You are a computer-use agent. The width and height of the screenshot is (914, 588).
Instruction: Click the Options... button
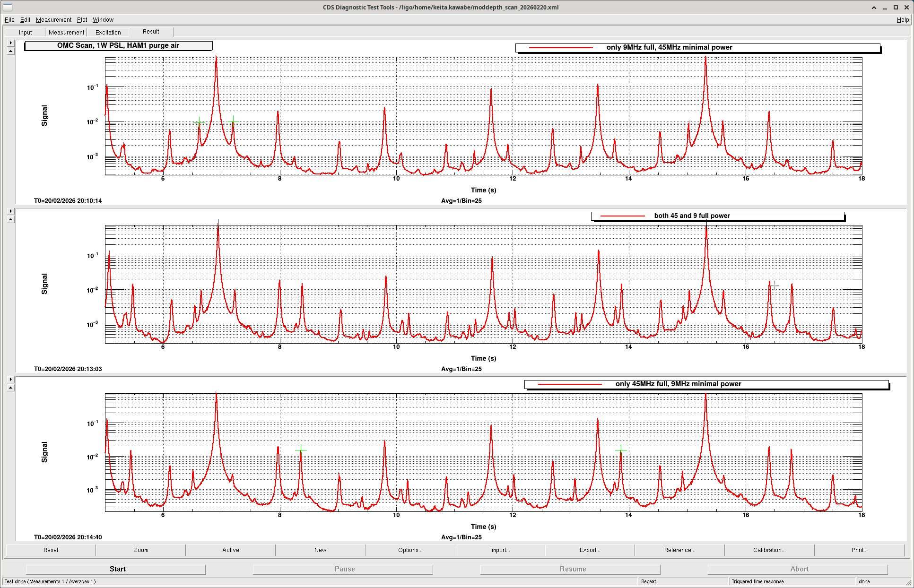[x=410, y=550]
